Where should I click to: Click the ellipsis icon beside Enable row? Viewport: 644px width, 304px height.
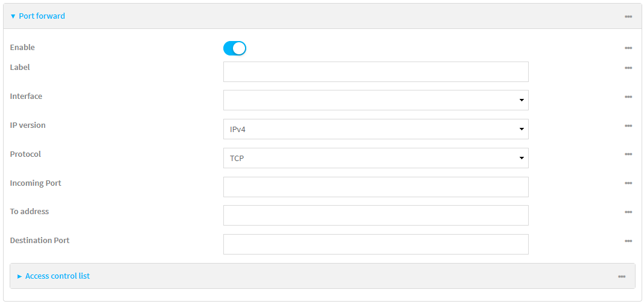coord(628,48)
